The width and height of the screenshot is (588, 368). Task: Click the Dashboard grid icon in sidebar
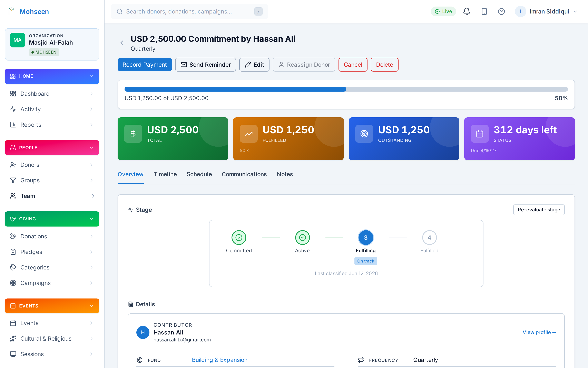click(x=13, y=94)
